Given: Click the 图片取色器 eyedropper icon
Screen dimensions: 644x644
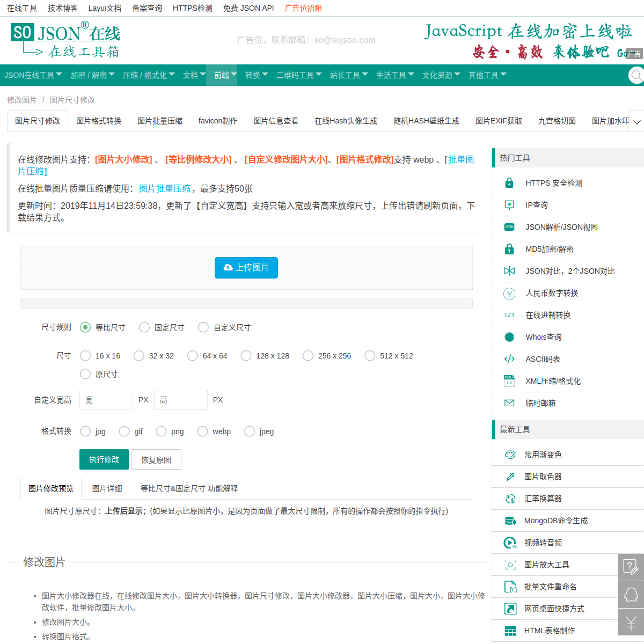Looking at the screenshot, I should click(x=510, y=477).
